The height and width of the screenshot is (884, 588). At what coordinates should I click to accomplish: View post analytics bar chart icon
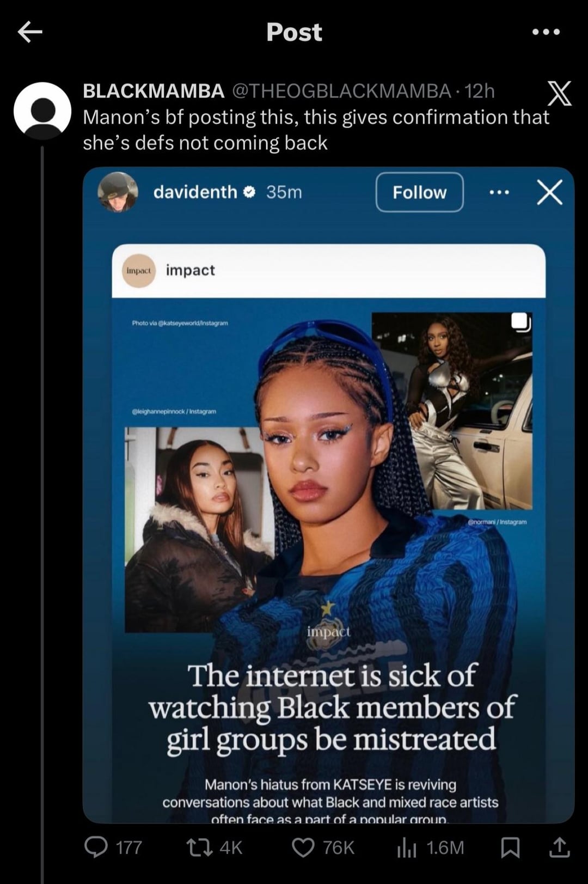(x=407, y=848)
